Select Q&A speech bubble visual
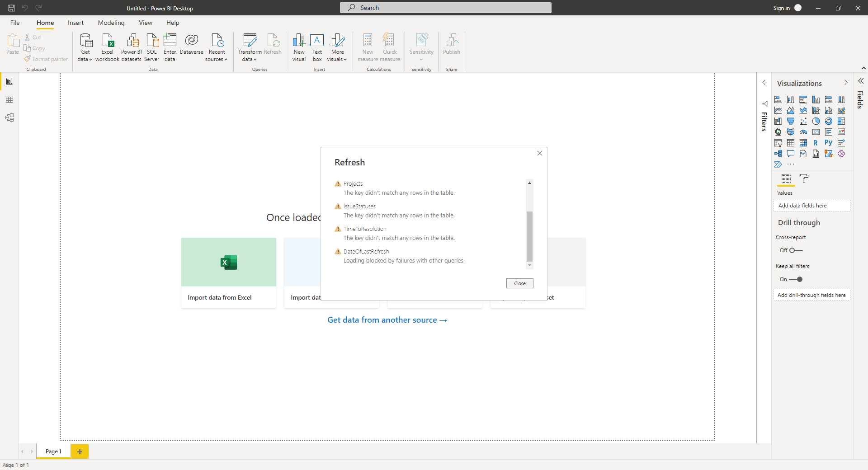This screenshot has height=470, width=868. click(791, 154)
